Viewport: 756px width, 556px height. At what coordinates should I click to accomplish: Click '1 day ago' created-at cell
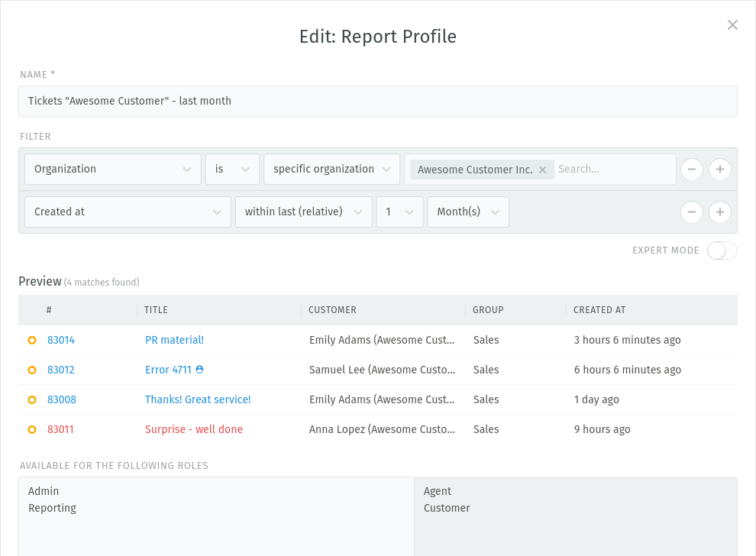pos(596,399)
